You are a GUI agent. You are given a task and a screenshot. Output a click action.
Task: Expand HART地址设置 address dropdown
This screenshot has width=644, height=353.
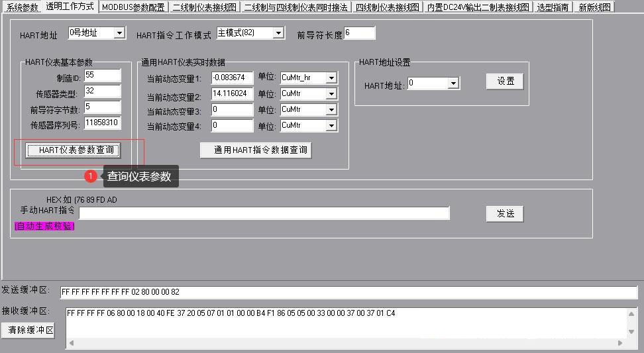(x=453, y=83)
